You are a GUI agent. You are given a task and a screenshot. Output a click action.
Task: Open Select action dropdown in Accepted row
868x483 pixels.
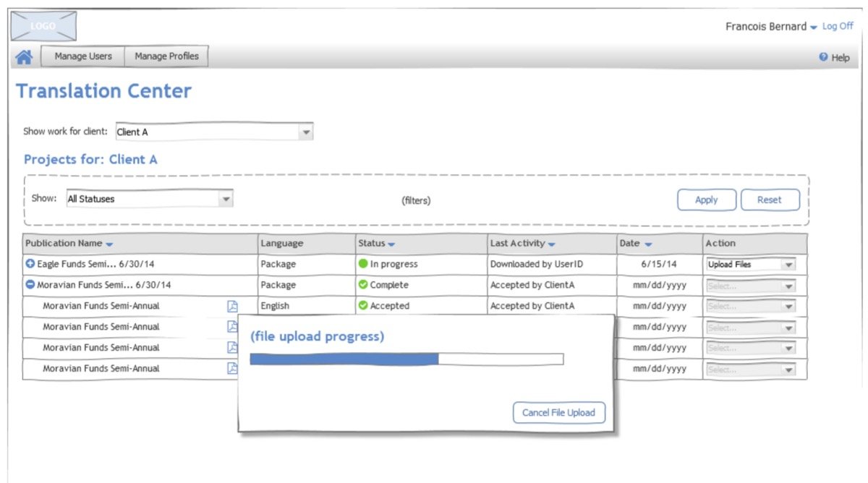(x=751, y=307)
